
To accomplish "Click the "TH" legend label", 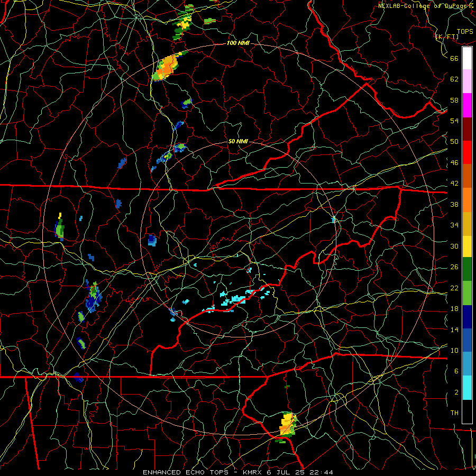I will pos(454,413).
